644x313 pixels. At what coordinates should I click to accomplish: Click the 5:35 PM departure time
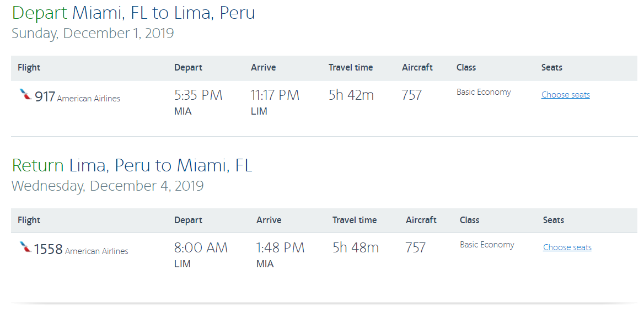tap(198, 95)
